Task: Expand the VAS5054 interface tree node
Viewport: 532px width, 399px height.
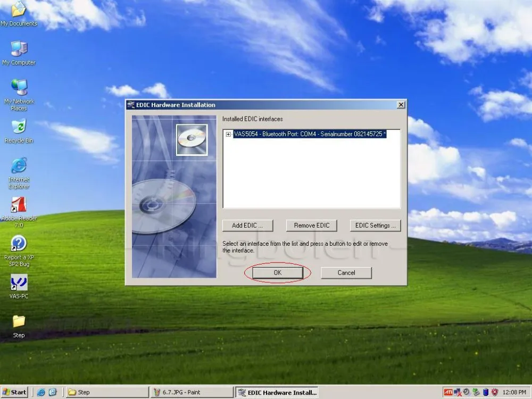Action: [228, 135]
